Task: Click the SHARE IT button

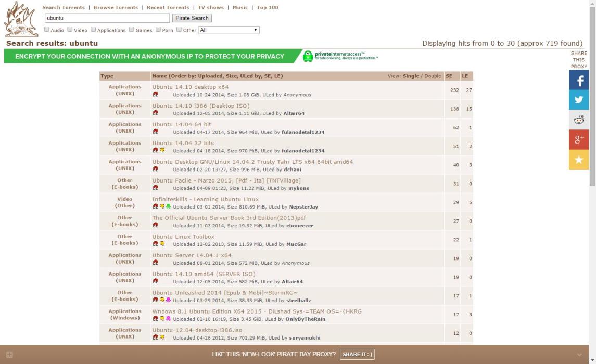Action: click(x=357, y=354)
